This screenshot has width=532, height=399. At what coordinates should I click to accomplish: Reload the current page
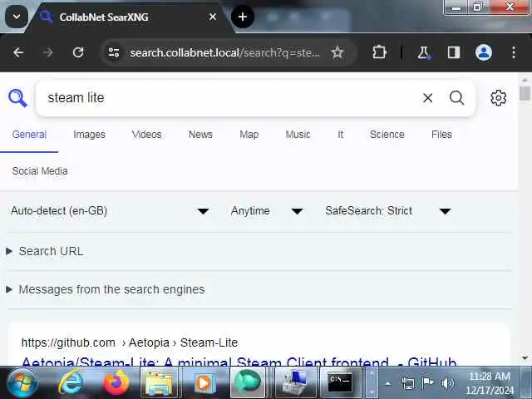pyautogui.click(x=78, y=52)
